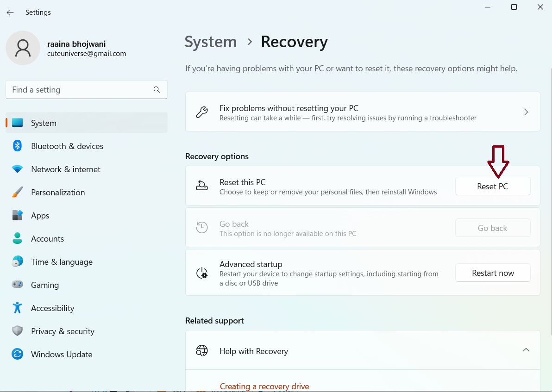Select System in the sidebar
This screenshot has height=392, width=552.
click(x=44, y=123)
